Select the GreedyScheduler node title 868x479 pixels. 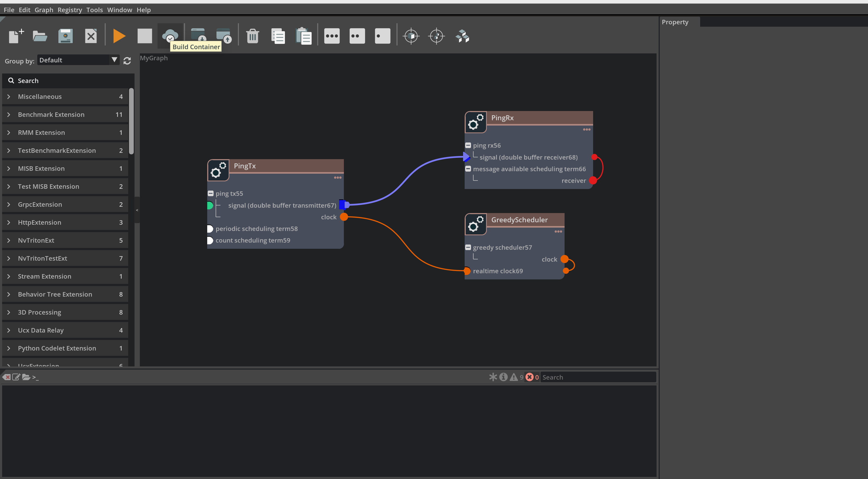[x=519, y=220]
